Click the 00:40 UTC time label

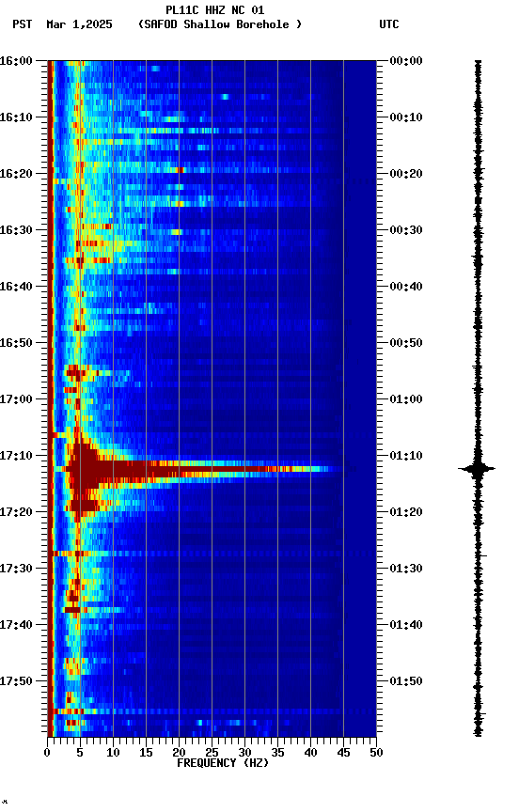406,287
